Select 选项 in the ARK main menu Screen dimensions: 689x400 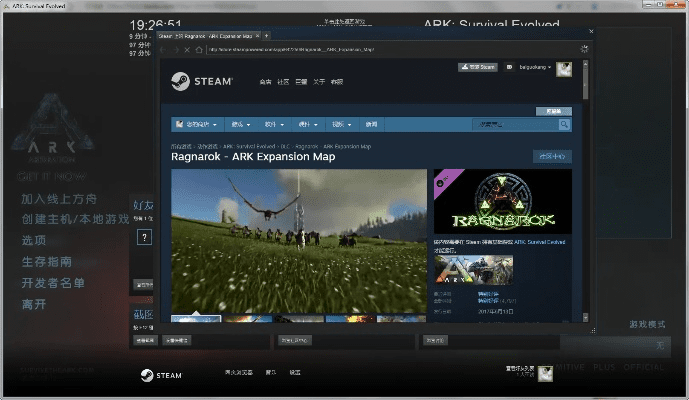(x=34, y=240)
